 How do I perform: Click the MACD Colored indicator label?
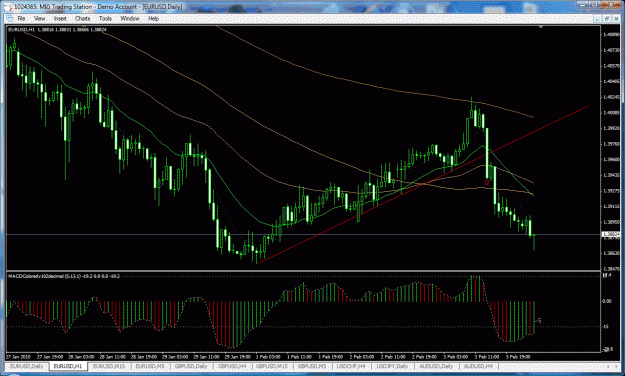[64, 276]
